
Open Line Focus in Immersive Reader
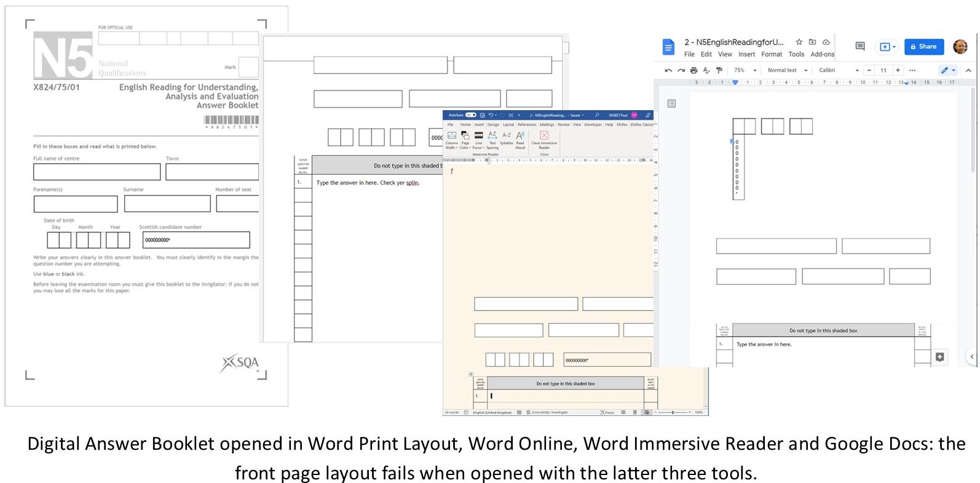click(x=478, y=140)
